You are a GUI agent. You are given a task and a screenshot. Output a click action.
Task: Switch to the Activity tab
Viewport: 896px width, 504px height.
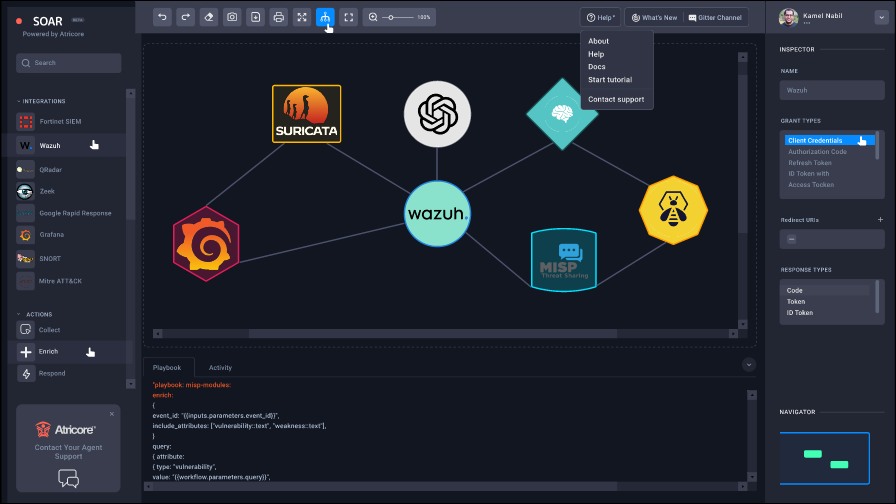(220, 367)
